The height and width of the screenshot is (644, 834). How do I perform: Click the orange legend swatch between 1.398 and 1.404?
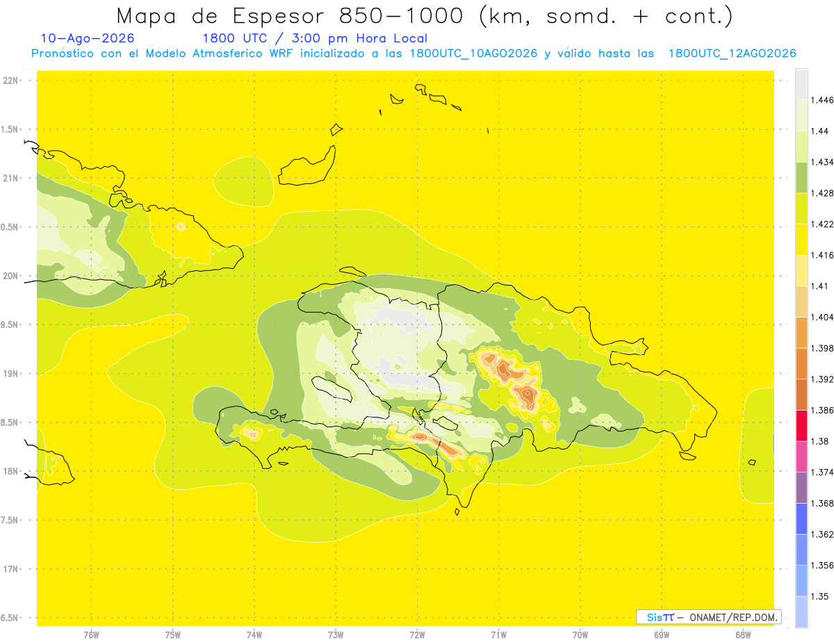click(x=801, y=332)
